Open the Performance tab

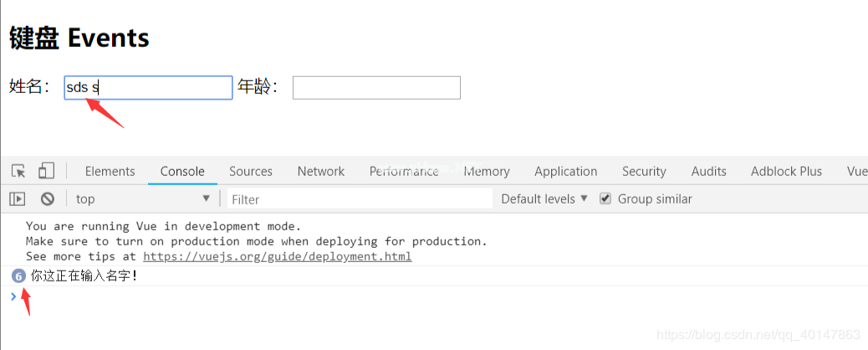[404, 171]
